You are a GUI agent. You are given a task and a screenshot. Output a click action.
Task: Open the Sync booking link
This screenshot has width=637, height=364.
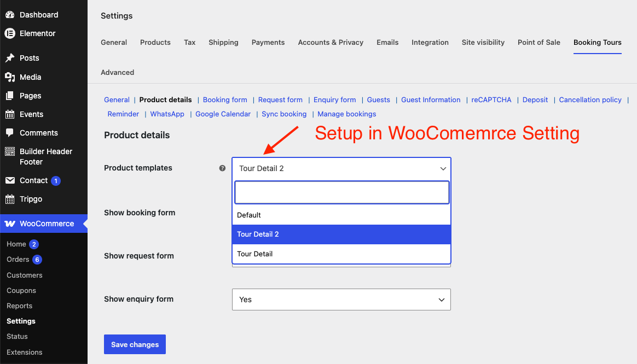(x=284, y=114)
